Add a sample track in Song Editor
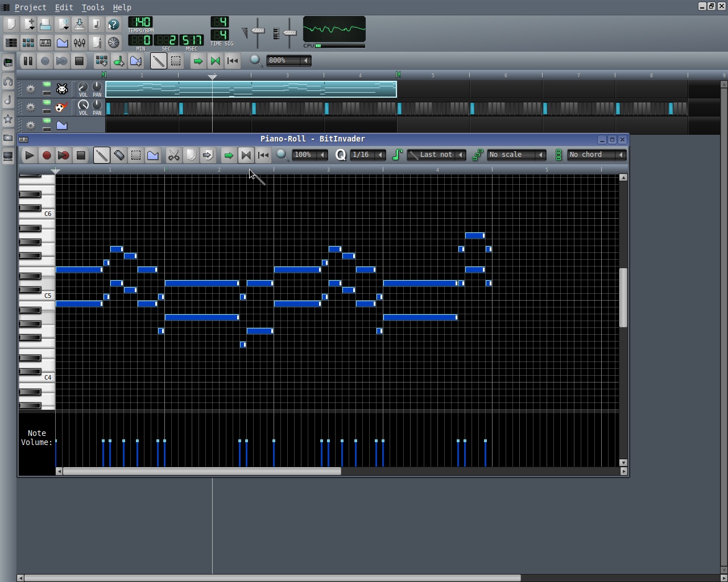Image resolution: width=728 pixels, height=582 pixels. click(119, 61)
